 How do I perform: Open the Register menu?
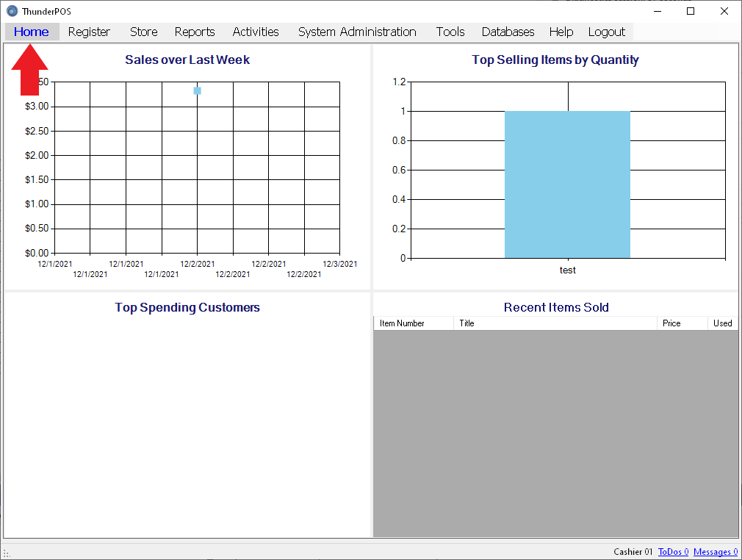[89, 32]
